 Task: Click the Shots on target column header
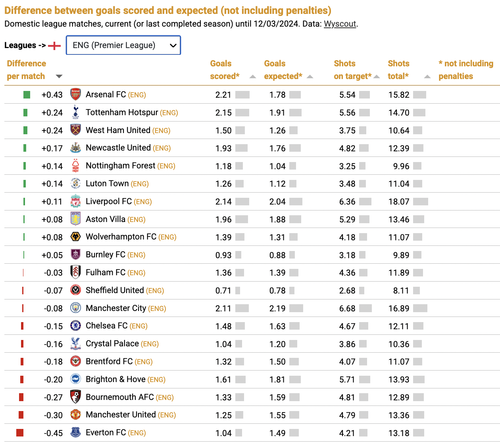353,70
